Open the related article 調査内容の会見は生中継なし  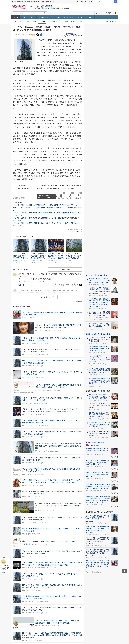click(x=46, y=219)
